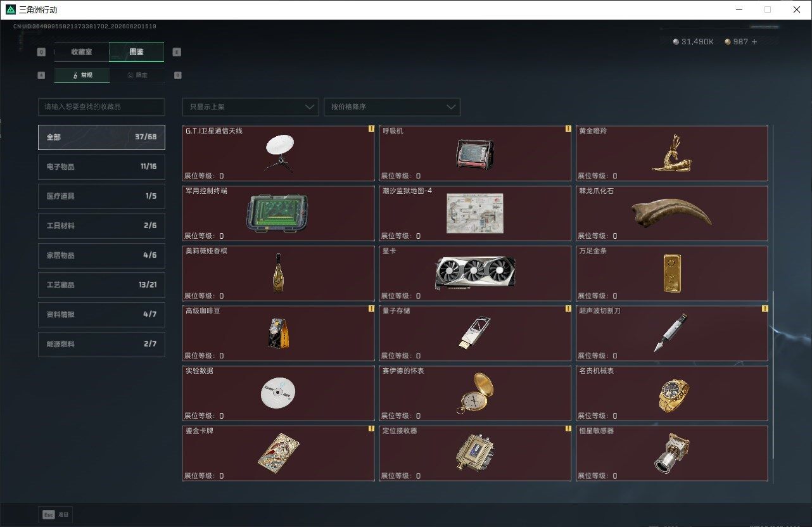The image size is (812, 527).
Task: Switch to the 图鉴 tab
Action: point(137,52)
